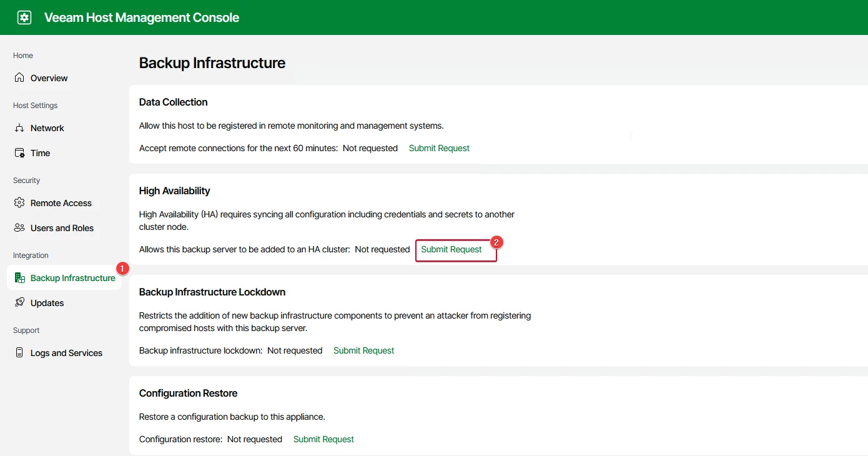Click the Data Collection section heading
Image resolution: width=868 pixels, height=456 pixels.
[174, 102]
